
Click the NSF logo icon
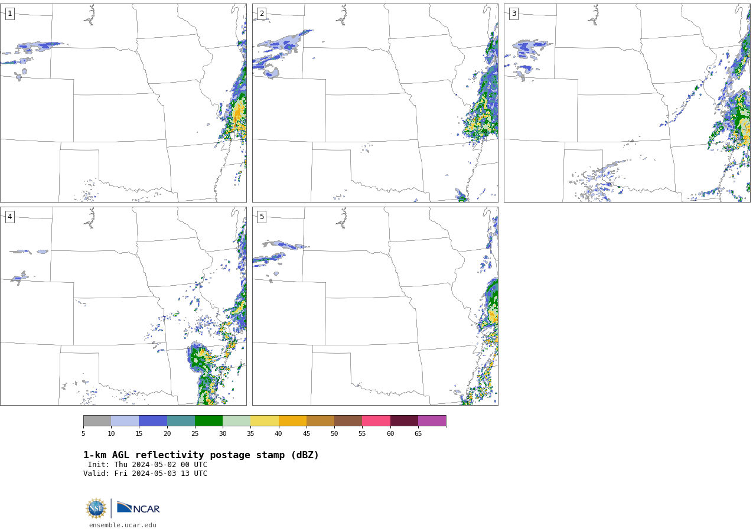tap(96, 508)
